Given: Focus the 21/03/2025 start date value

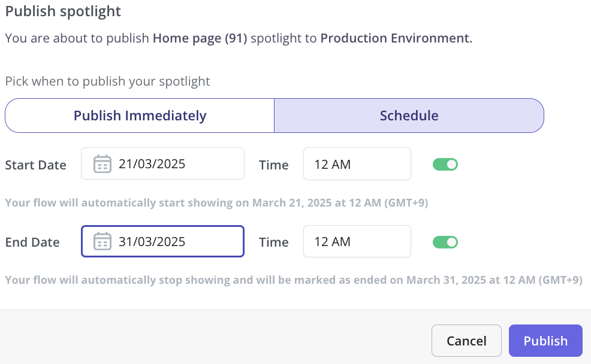Looking at the screenshot, I should point(152,164).
